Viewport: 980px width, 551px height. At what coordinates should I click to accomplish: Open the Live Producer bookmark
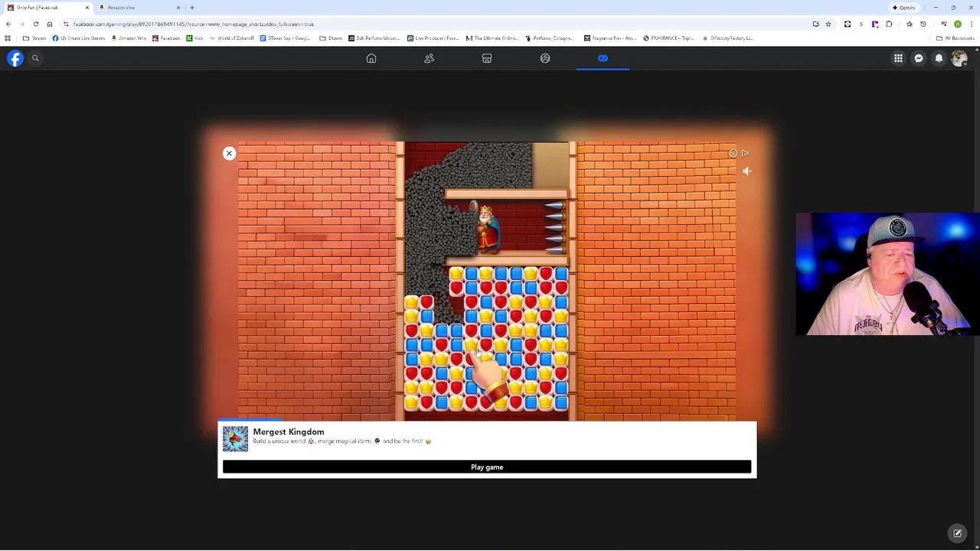click(x=433, y=38)
